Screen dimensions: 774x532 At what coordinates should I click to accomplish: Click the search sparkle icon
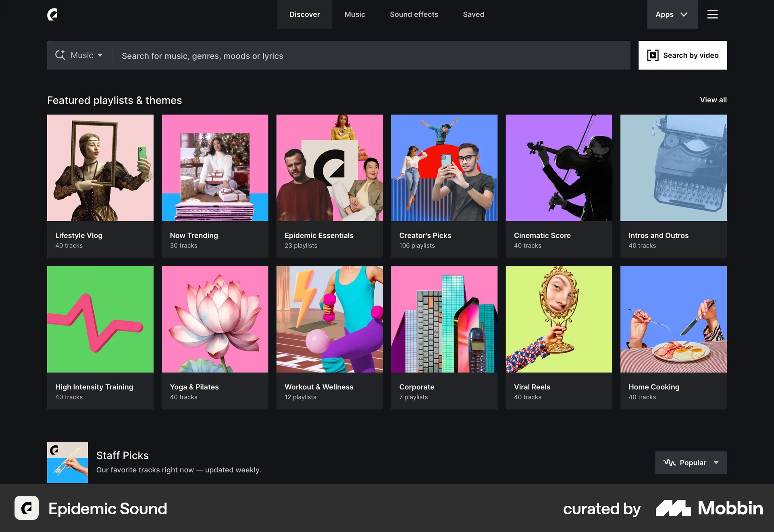tap(60, 55)
